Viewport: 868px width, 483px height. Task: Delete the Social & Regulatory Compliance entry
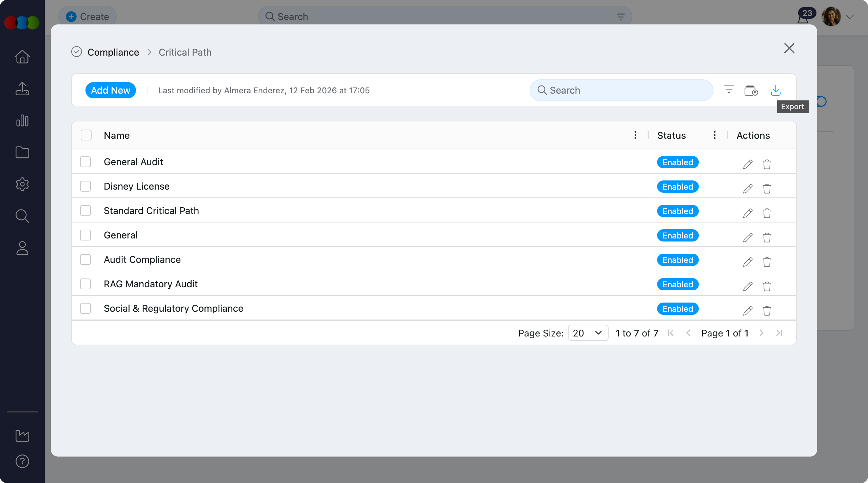pos(767,311)
